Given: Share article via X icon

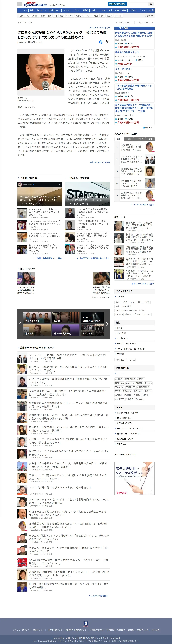Looking at the screenshot, I should [x=107, y=42].
